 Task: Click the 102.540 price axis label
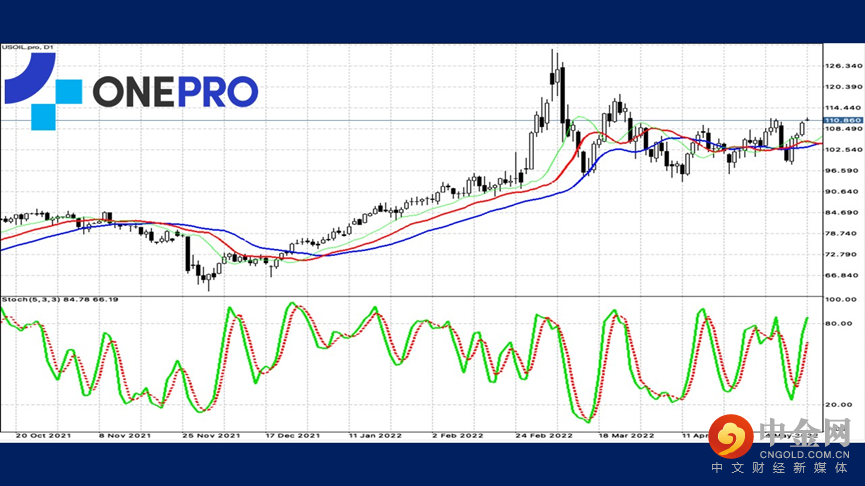point(842,149)
